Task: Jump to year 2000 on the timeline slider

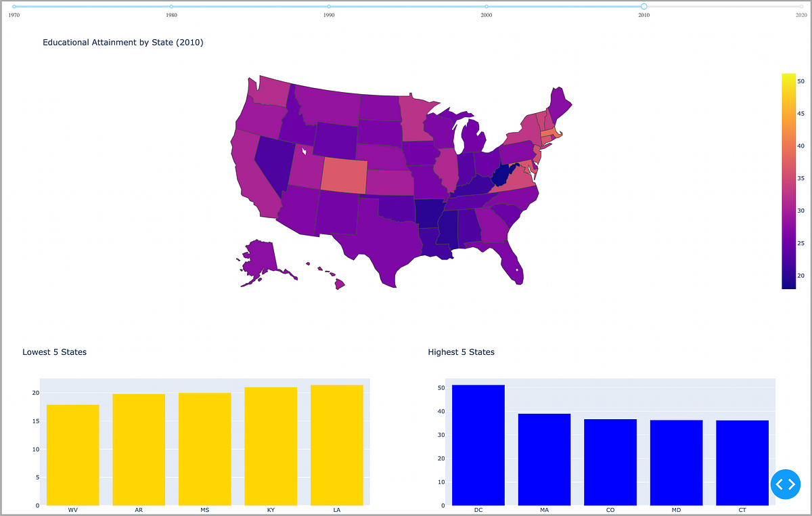Action: 487,6
